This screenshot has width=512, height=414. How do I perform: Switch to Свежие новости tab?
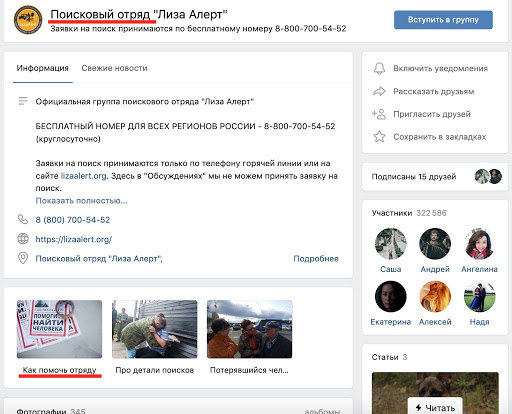pos(114,68)
